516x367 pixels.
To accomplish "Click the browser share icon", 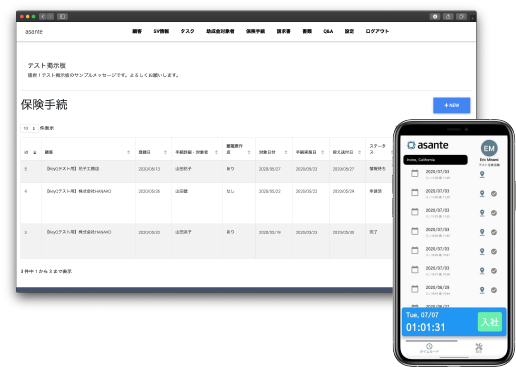I will pos(448,16).
